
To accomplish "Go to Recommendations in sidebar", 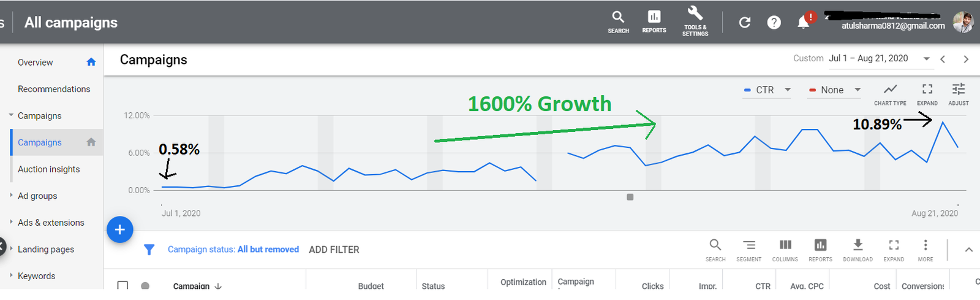I will click(54, 89).
